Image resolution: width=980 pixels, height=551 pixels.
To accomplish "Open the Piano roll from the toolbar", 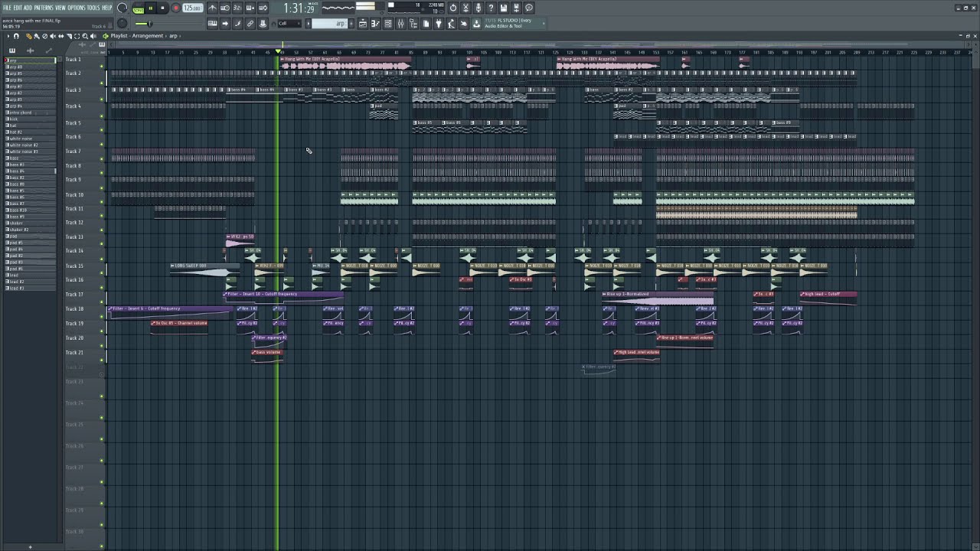I will click(x=375, y=24).
